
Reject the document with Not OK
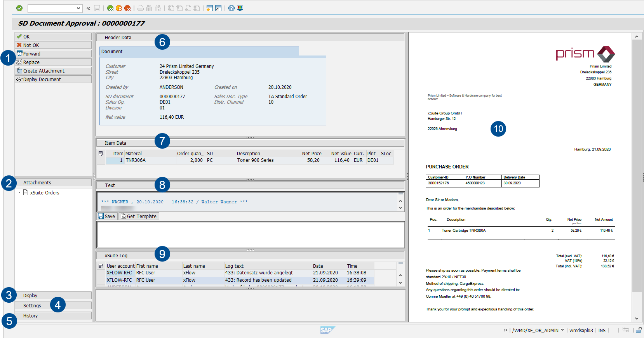[x=53, y=45]
